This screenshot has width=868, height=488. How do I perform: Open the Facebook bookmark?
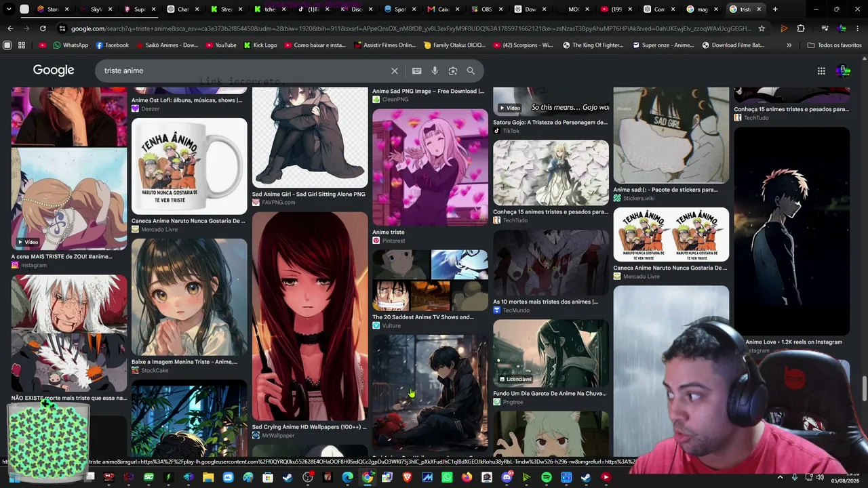pos(112,45)
